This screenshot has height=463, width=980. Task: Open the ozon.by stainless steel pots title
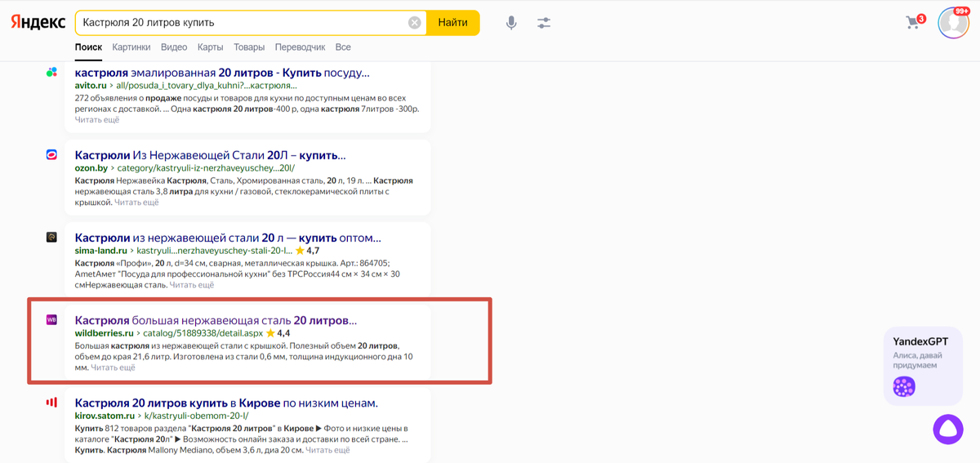pyautogui.click(x=210, y=154)
